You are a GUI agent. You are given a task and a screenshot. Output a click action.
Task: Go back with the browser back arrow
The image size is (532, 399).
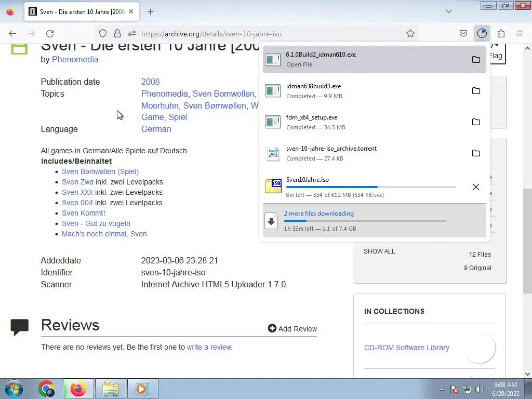coord(12,34)
